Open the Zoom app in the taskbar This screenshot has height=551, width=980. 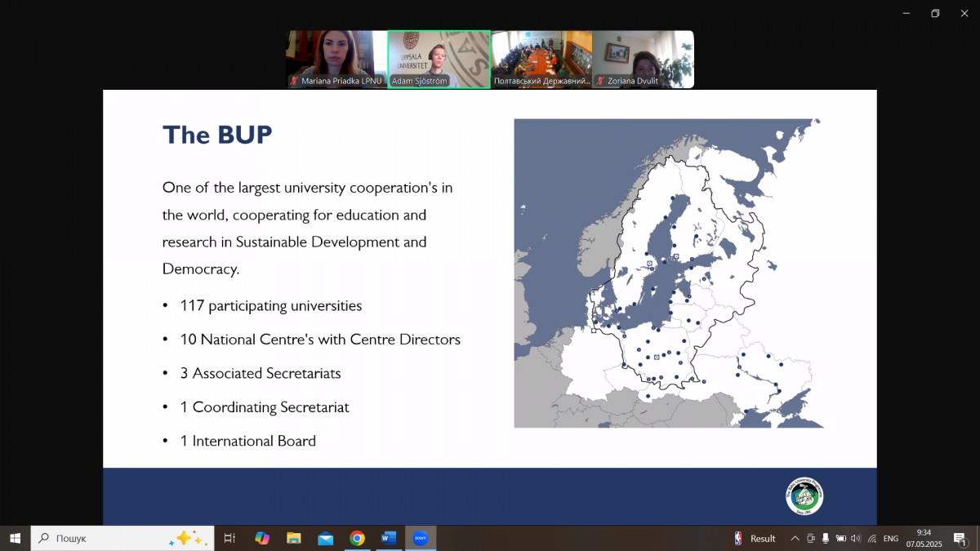pos(421,538)
